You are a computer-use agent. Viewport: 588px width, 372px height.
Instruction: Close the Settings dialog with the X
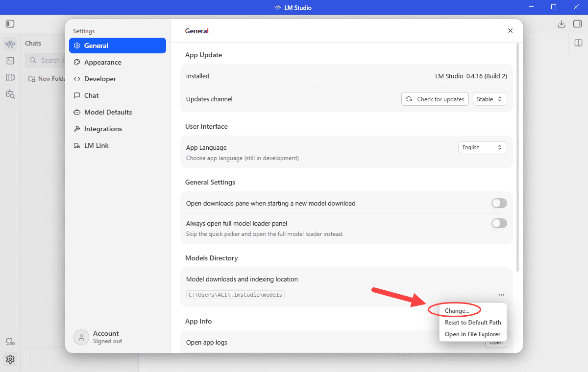point(510,31)
